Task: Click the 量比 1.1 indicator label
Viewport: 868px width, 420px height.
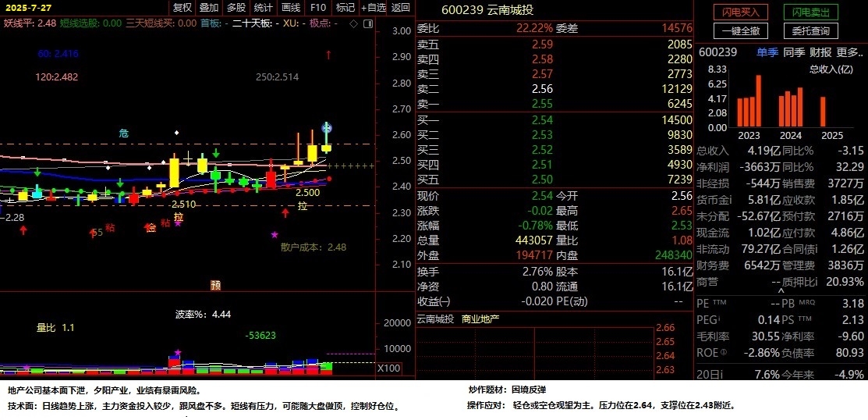Action: (55, 327)
